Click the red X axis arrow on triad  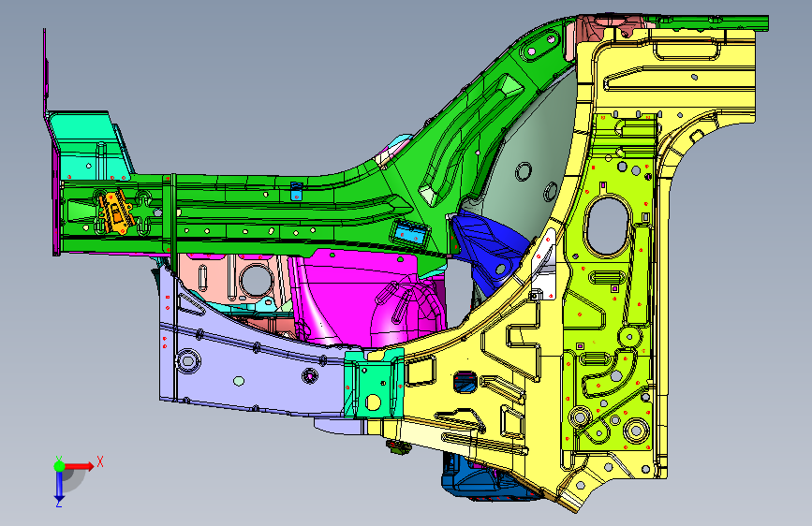click(81, 466)
